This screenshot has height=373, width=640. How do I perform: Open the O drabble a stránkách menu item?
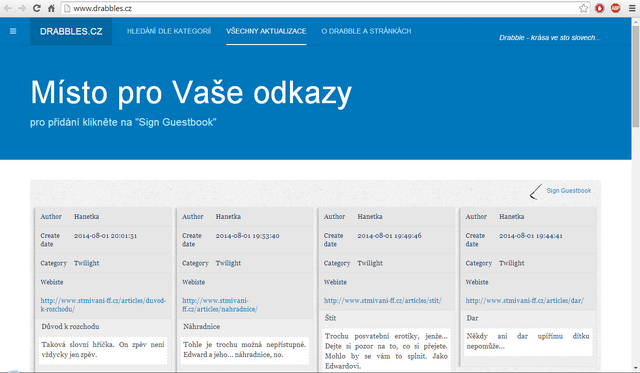[366, 31]
